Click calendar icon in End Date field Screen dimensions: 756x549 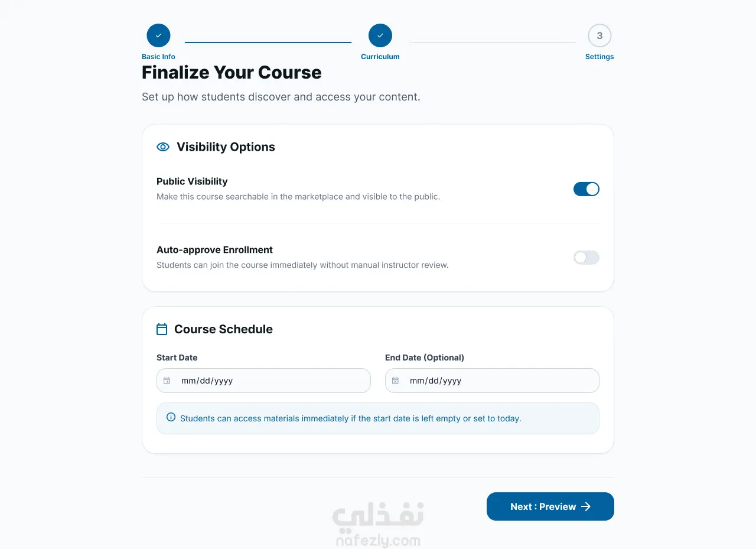coord(396,381)
